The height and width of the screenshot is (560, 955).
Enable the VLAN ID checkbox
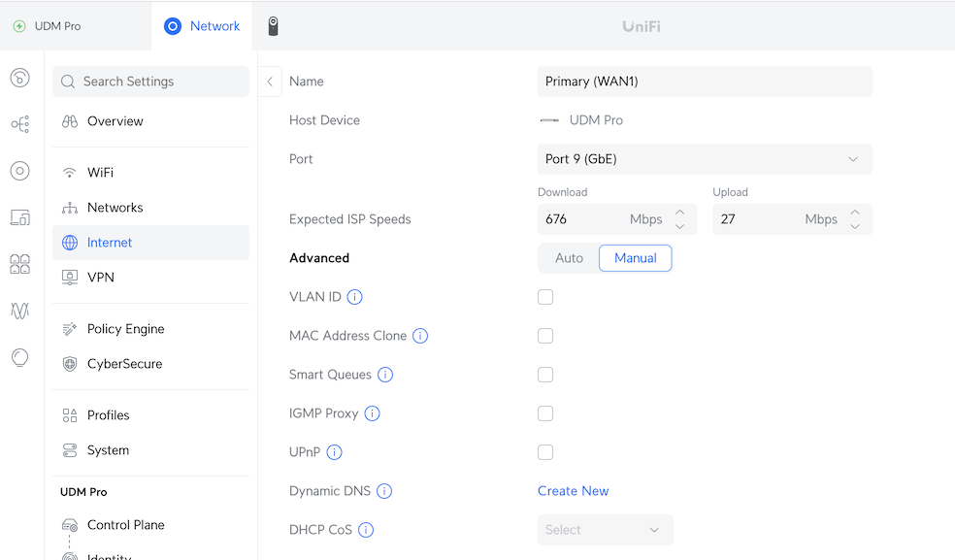pos(545,297)
